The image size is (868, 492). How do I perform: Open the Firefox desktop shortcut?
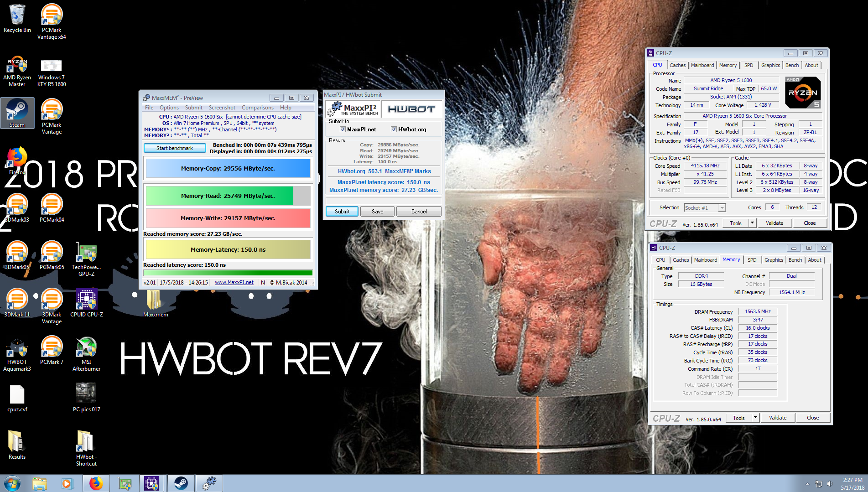(x=17, y=161)
